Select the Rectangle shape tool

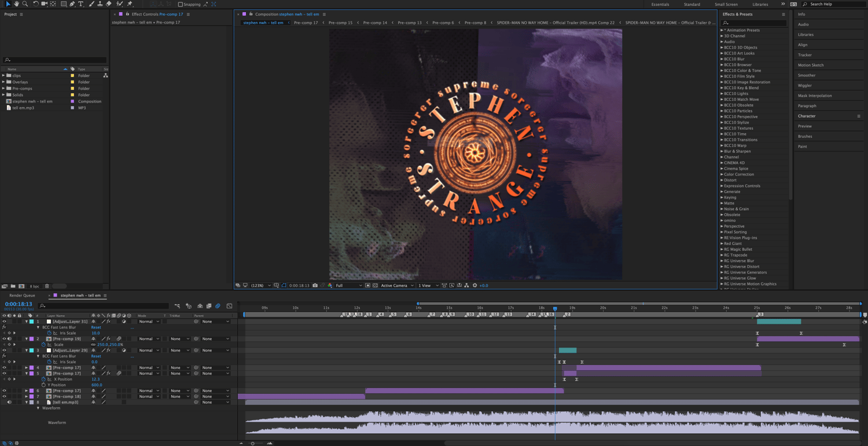pos(64,4)
